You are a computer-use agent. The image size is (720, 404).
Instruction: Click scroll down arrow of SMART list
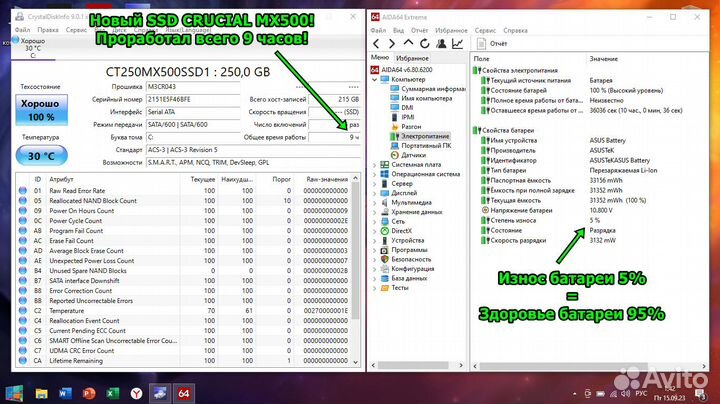pyautogui.click(x=355, y=362)
